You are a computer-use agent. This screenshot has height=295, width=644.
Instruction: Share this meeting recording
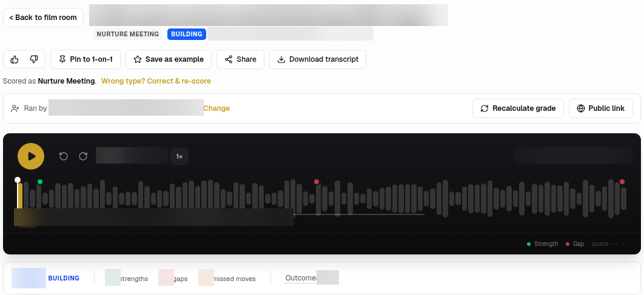click(240, 59)
